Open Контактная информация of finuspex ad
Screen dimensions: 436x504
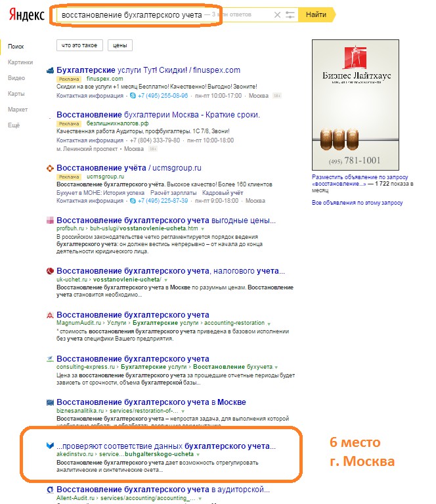tap(90, 96)
